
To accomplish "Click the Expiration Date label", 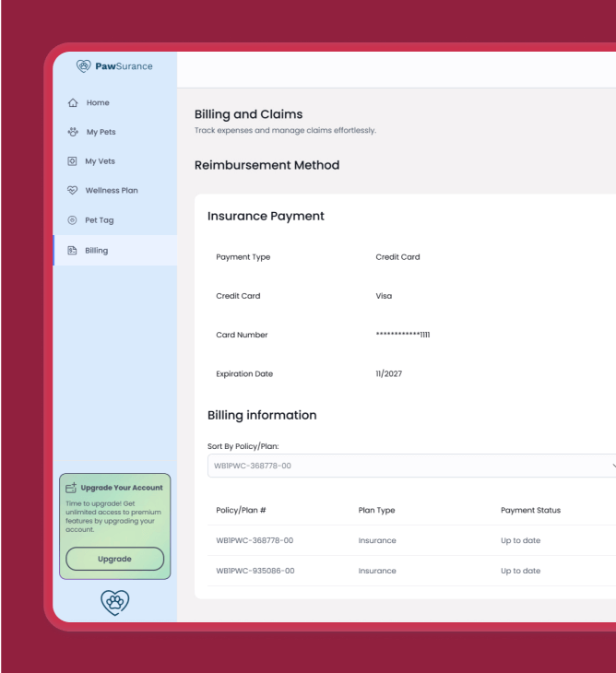I will pos(244,374).
